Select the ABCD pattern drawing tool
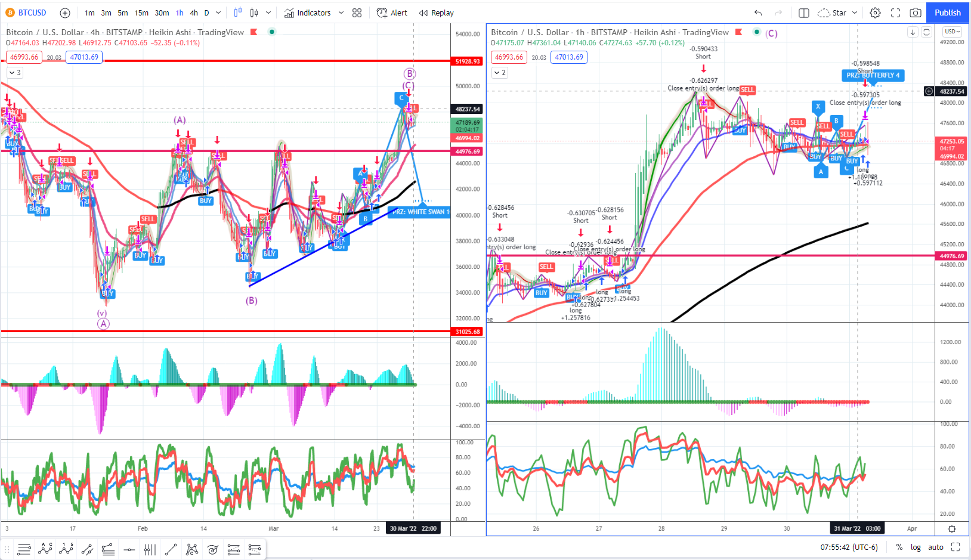This screenshot has width=971, height=560. coord(45,549)
